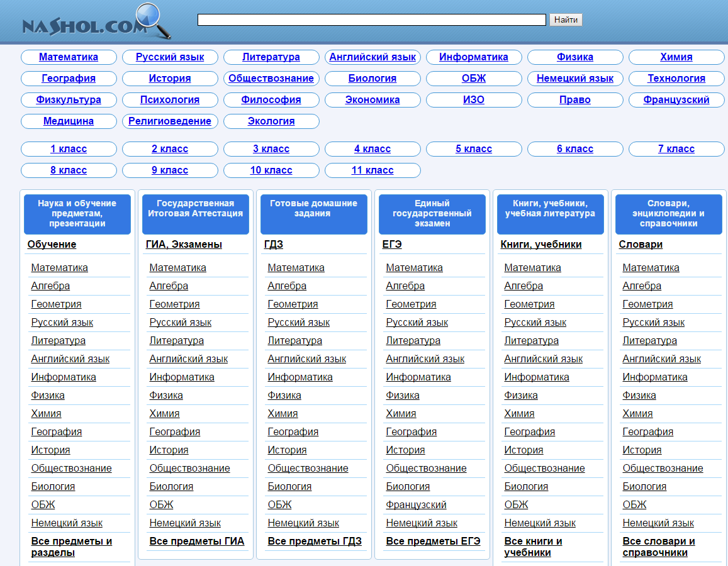Open the ЕГЭ section heading link
Image resolution: width=728 pixels, height=566 pixels.
pos(392,245)
